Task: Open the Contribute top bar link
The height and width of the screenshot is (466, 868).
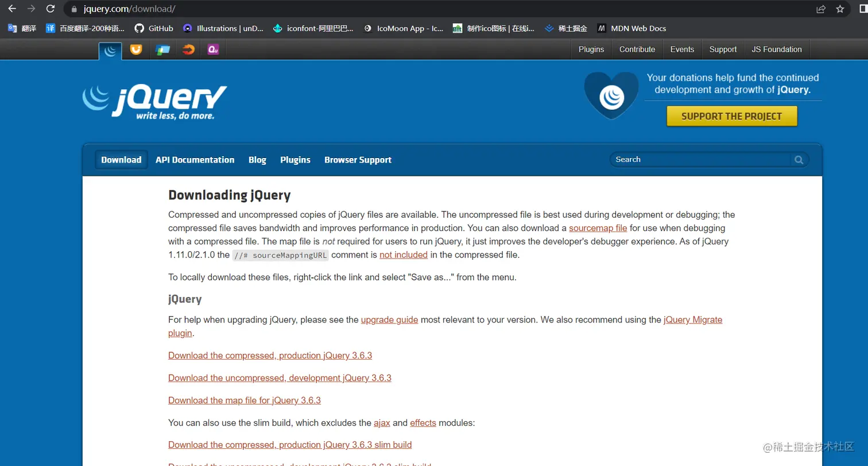Action: coord(637,49)
